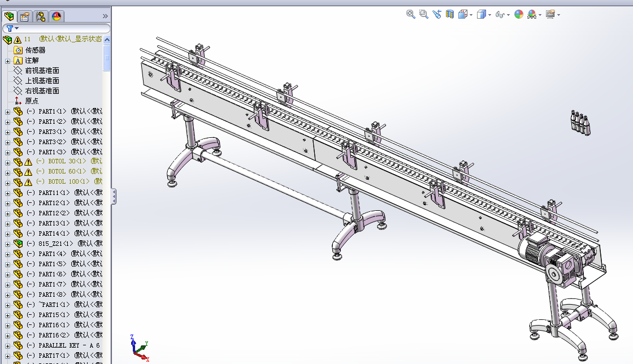Screen dimensions: 633x364
Task: Select the ^PART1<1> virtual component
Action: point(64,304)
